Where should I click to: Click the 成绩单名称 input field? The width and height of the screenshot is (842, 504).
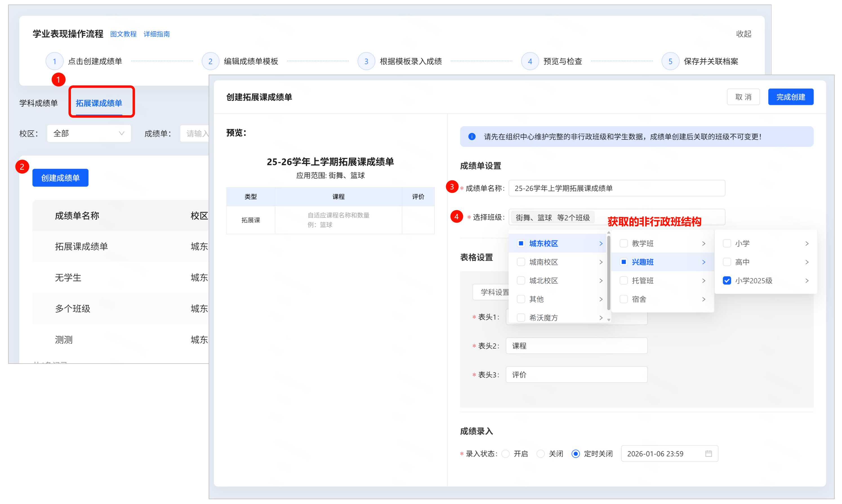click(x=616, y=188)
